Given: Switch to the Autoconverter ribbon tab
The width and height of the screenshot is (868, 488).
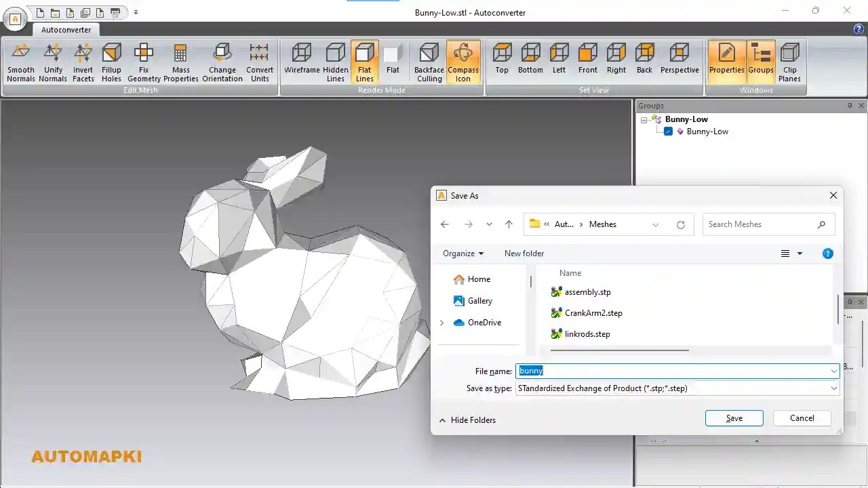Looking at the screenshot, I should point(66,30).
